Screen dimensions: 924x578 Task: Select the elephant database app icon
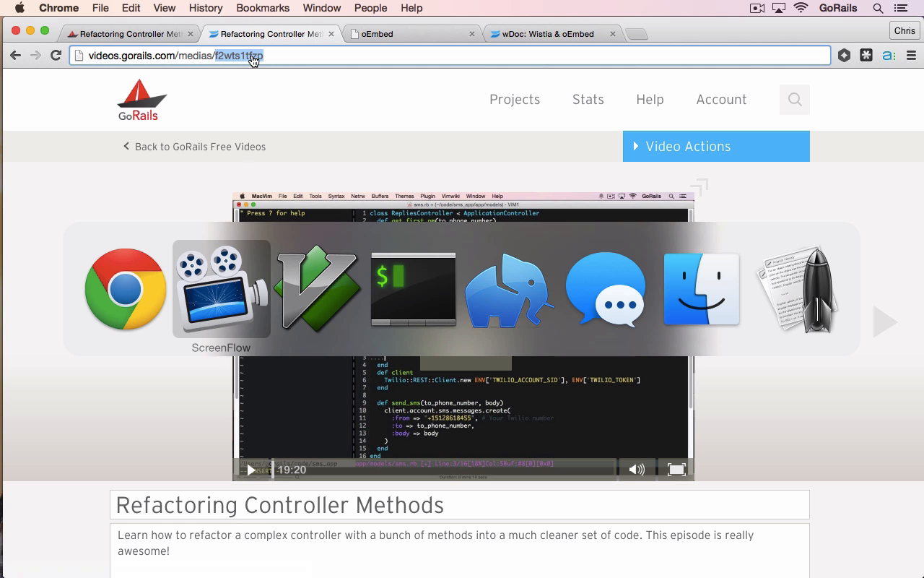coord(509,290)
